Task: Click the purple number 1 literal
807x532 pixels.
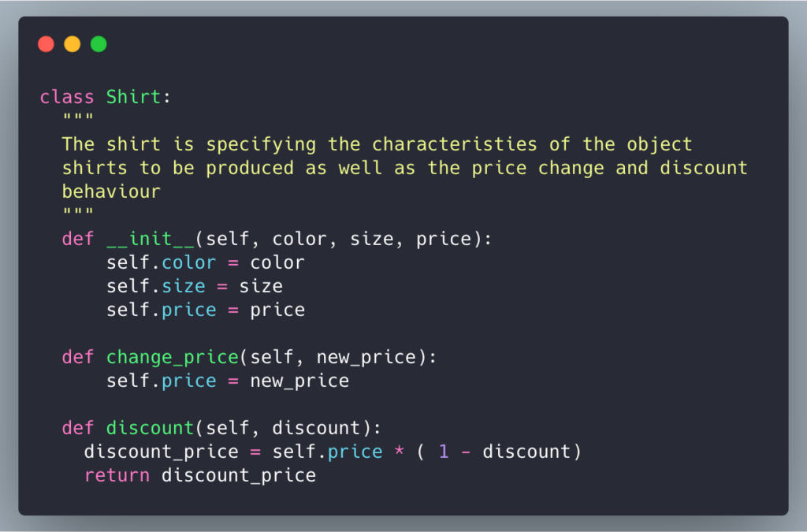Action: tap(444, 452)
